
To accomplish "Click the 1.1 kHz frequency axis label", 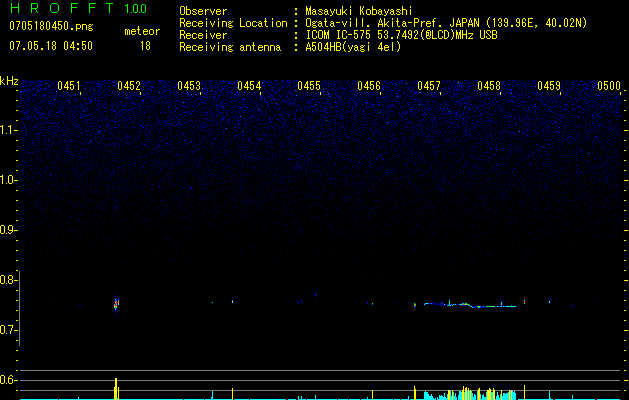I will click(x=9, y=130).
